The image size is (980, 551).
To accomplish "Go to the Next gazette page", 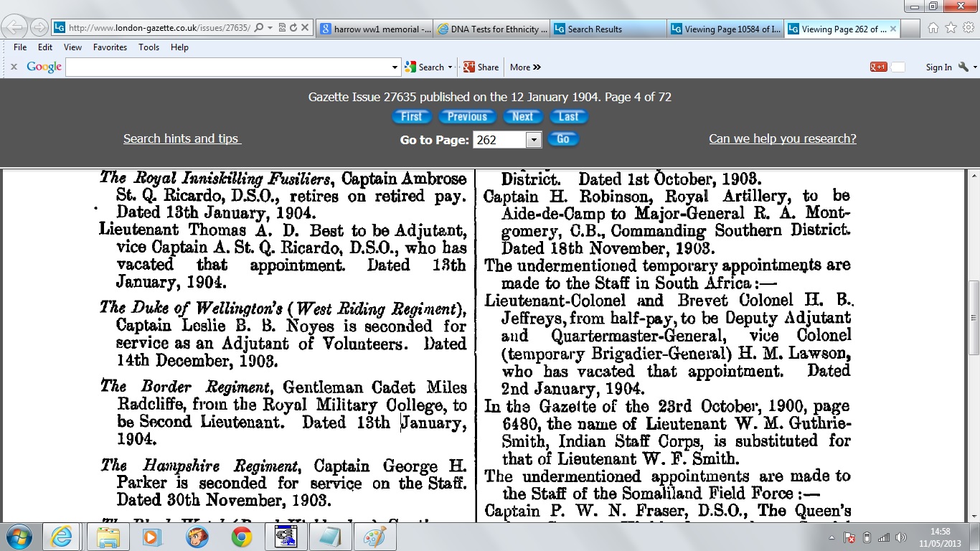I will [522, 117].
